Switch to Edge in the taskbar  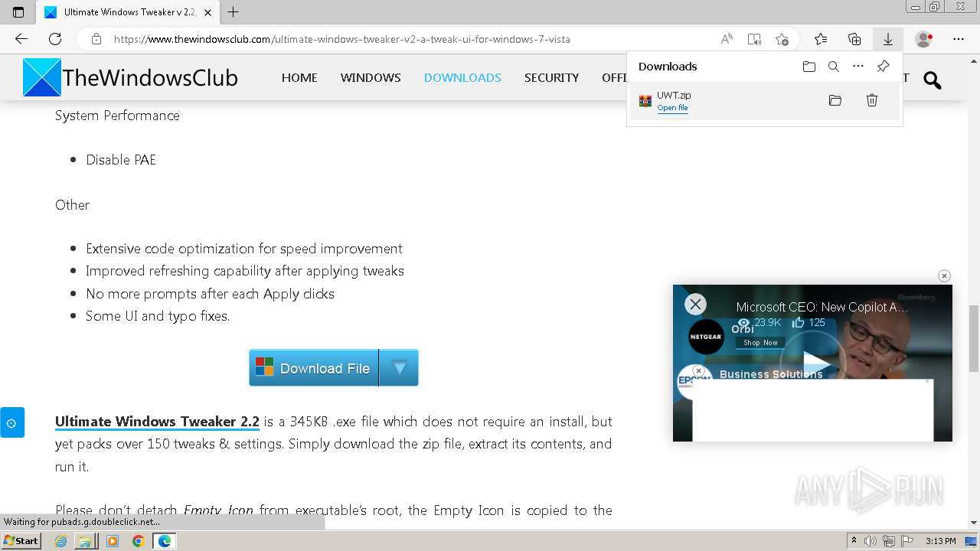pos(165,541)
